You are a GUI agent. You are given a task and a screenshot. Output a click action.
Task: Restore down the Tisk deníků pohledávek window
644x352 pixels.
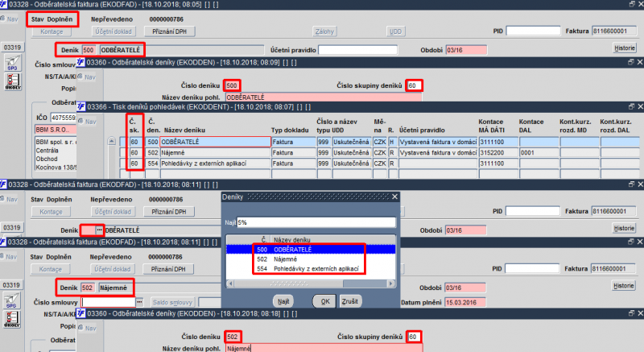[631, 106]
